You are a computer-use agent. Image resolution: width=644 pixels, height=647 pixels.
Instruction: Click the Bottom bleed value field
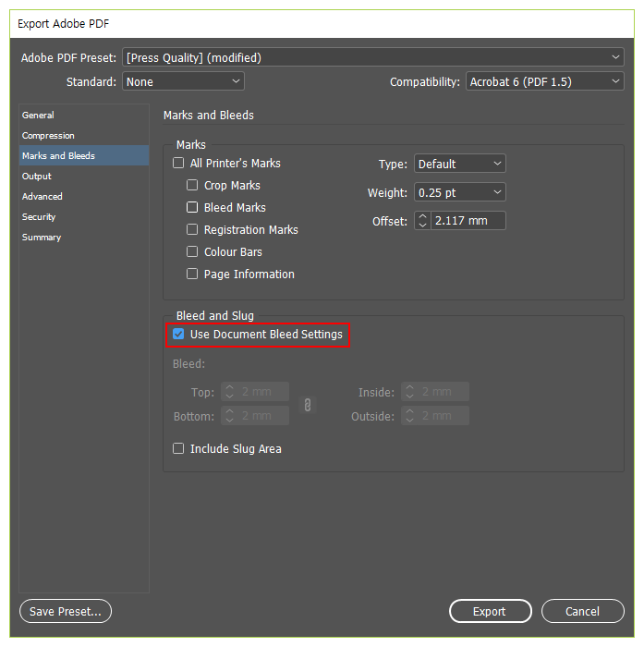(263, 416)
